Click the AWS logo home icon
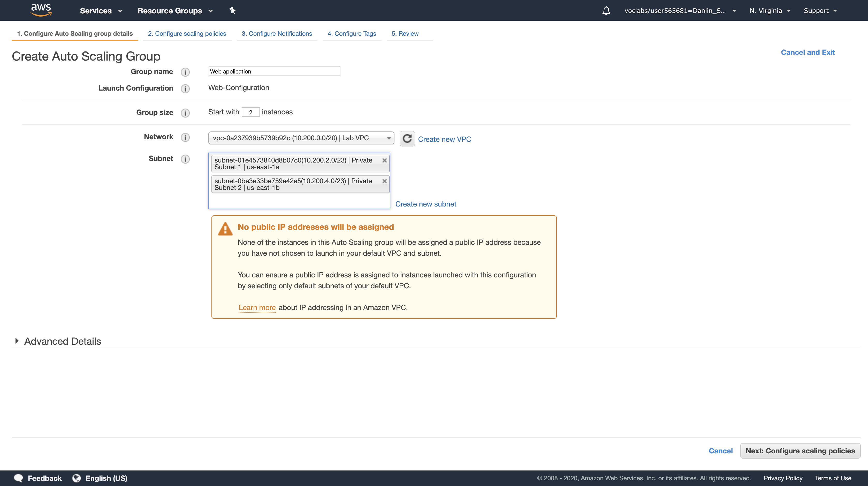 point(41,10)
